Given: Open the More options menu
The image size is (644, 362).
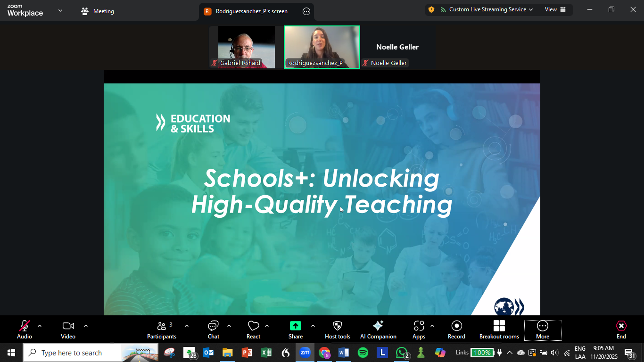Looking at the screenshot, I should (x=543, y=329).
